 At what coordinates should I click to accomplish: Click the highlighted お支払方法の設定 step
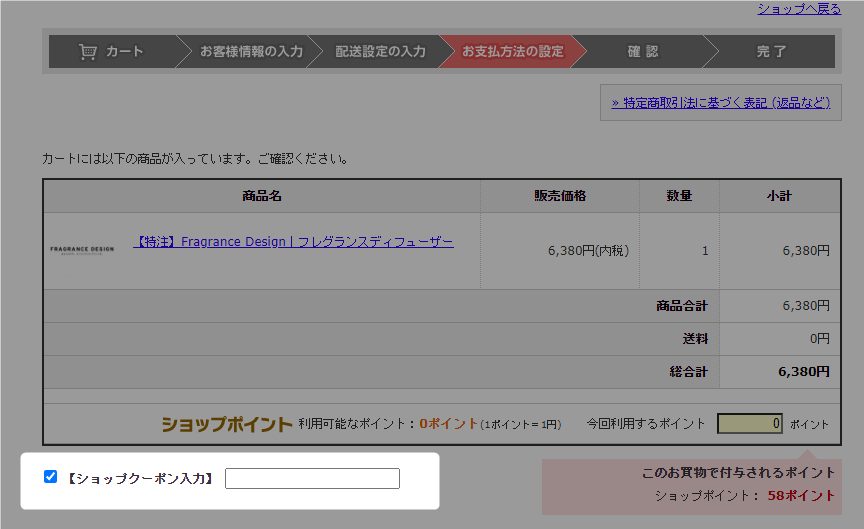[x=512, y=52]
